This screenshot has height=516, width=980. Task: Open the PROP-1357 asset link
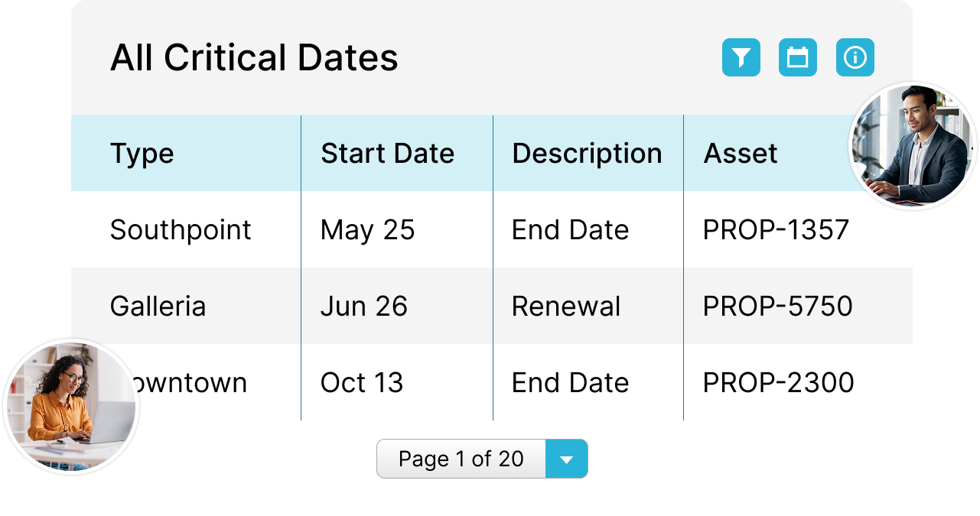click(776, 230)
